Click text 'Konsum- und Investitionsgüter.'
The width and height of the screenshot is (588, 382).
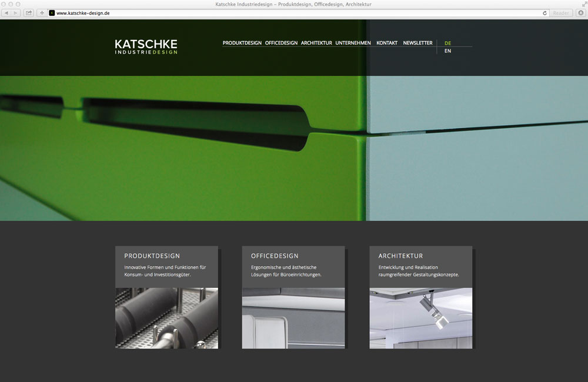158,275
